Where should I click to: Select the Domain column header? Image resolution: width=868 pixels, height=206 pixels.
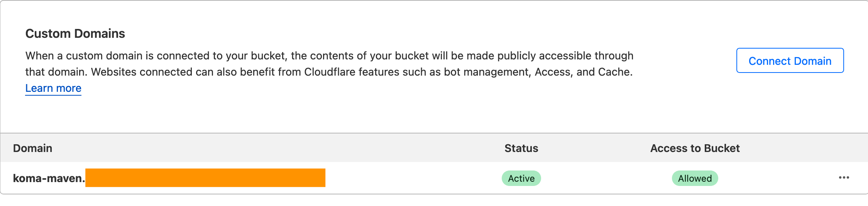(x=32, y=148)
